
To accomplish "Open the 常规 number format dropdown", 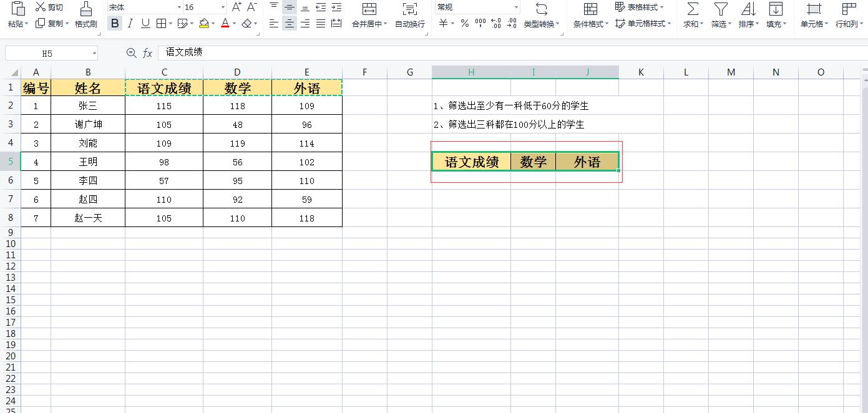I will click(516, 7).
